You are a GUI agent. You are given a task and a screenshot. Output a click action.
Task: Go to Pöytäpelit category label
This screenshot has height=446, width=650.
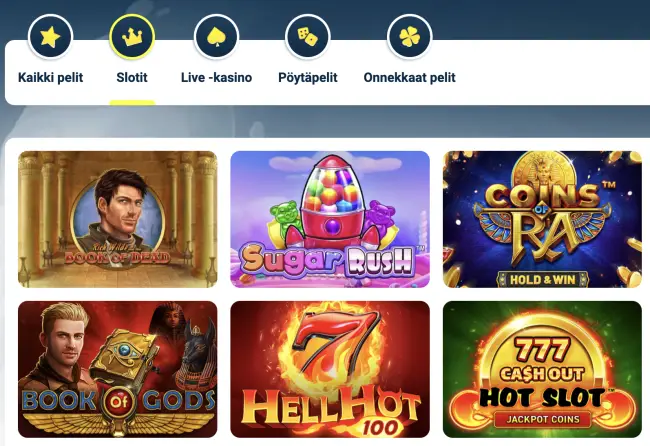pyautogui.click(x=308, y=78)
